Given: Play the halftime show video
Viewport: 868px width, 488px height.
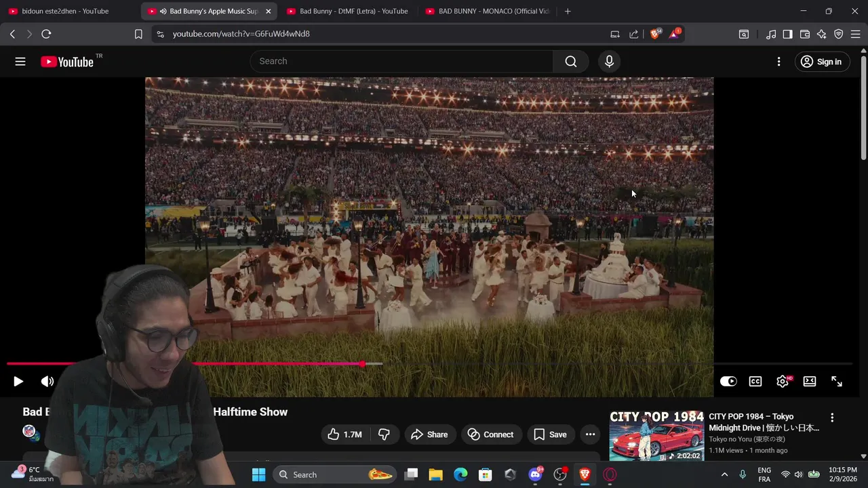Looking at the screenshot, I should pyautogui.click(x=18, y=382).
